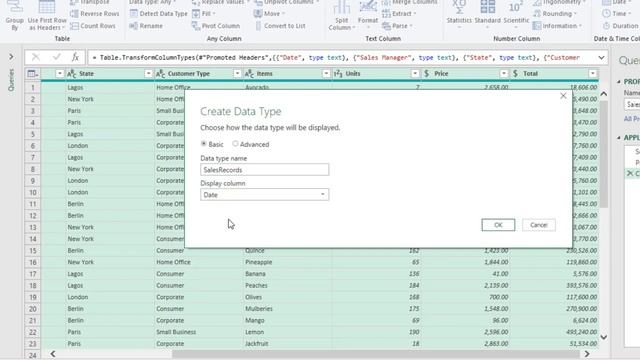Open State column filter dropdown
640x360 pixels.
tap(148, 73)
